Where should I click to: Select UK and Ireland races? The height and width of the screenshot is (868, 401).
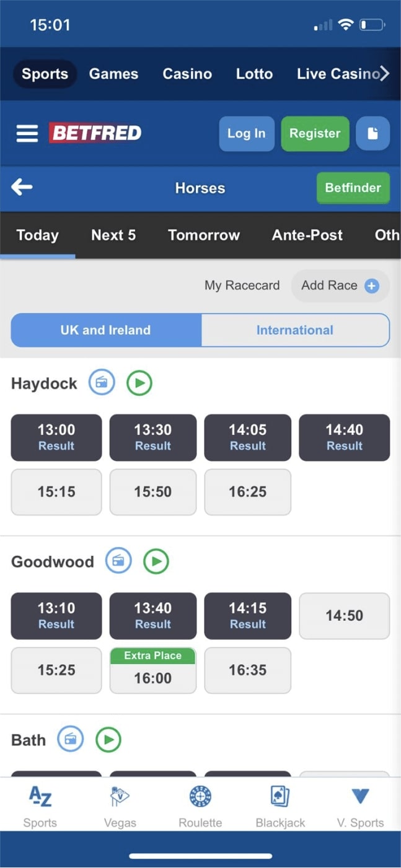click(105, 330)
